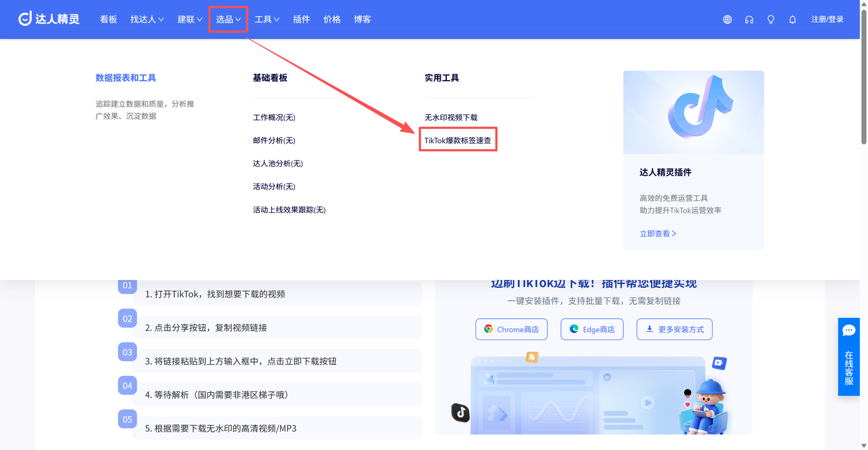Collapse the 选品 dropdown menu
868x450 pixels.
coord(228,20)
